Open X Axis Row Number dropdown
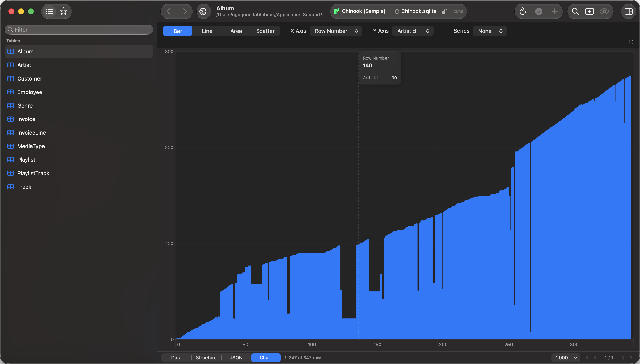Image resolution: width=640 pixels, height=364 pixels. [x=336, y=31]
